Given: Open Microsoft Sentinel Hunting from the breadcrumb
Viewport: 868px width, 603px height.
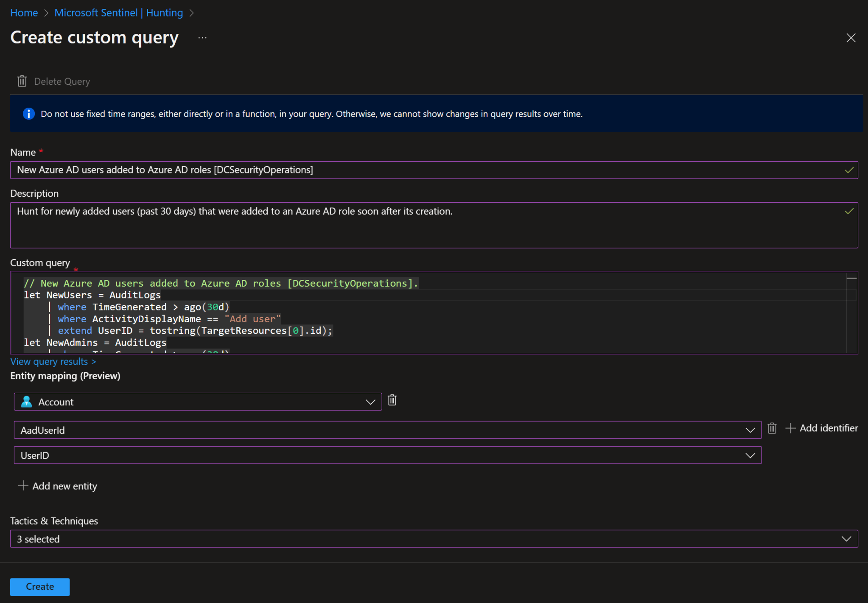Looking at the screenshot, I should (118, 12).
